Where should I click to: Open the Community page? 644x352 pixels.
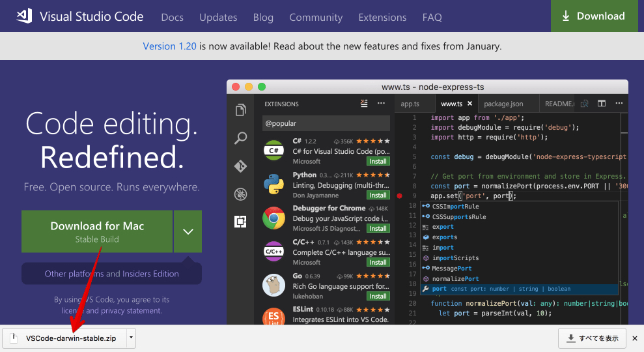[316, 17]
